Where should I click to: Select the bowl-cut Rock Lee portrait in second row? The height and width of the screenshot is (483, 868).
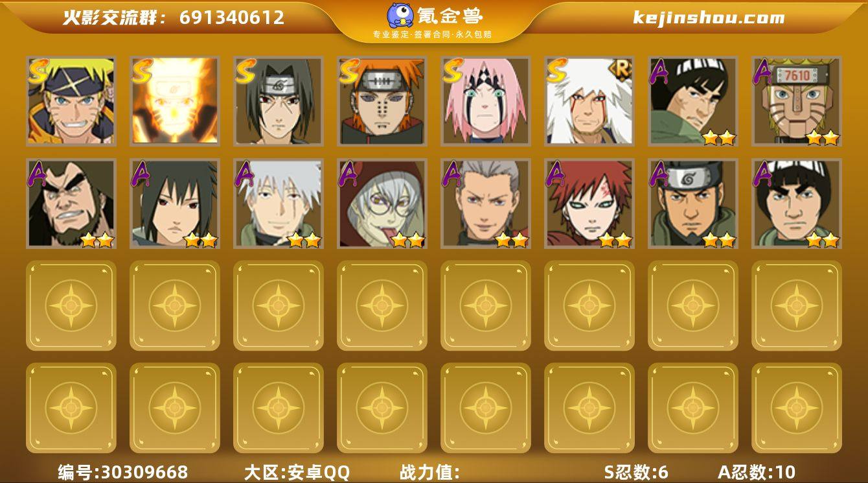[797, 204]
